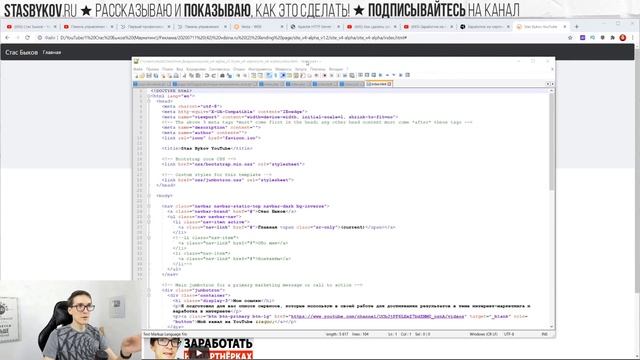Toggle show all characters button

click(x=276, y=76)
